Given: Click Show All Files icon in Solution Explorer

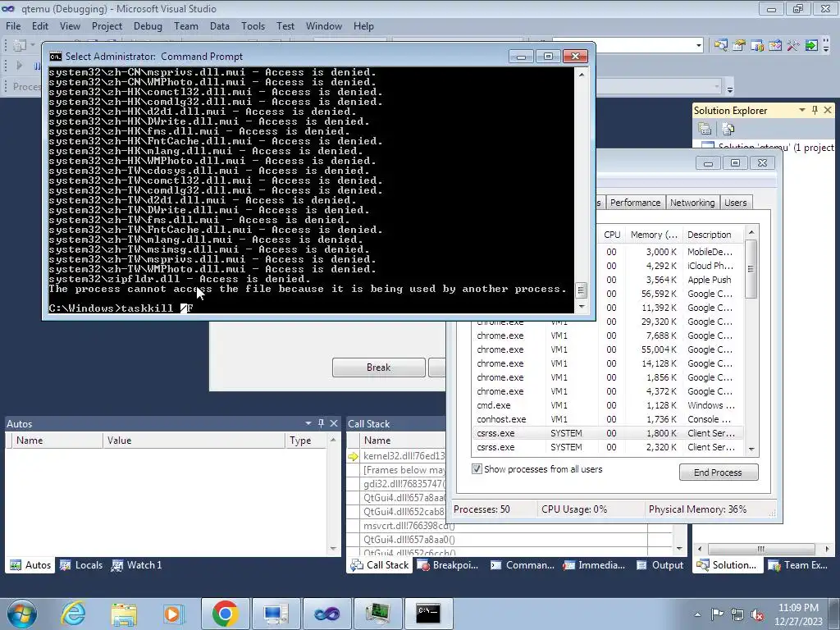Looking at the screenshot, I should click(728, 129).
